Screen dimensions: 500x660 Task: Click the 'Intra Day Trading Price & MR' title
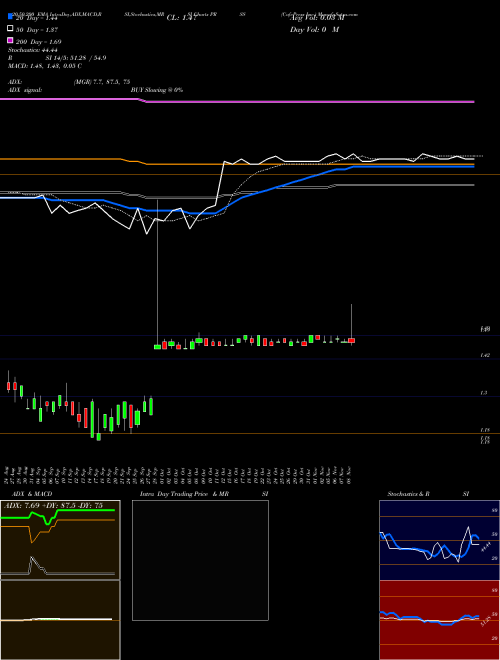coord(184,494)
